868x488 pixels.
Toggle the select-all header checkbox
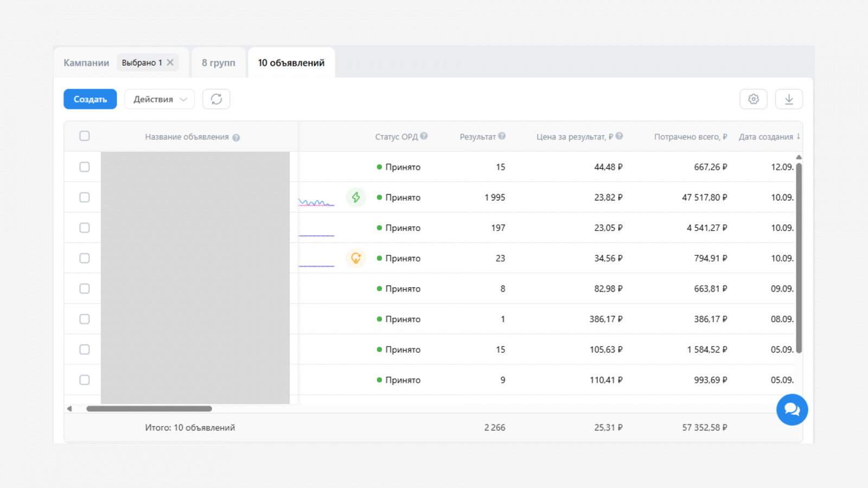[x=85, y=136]
